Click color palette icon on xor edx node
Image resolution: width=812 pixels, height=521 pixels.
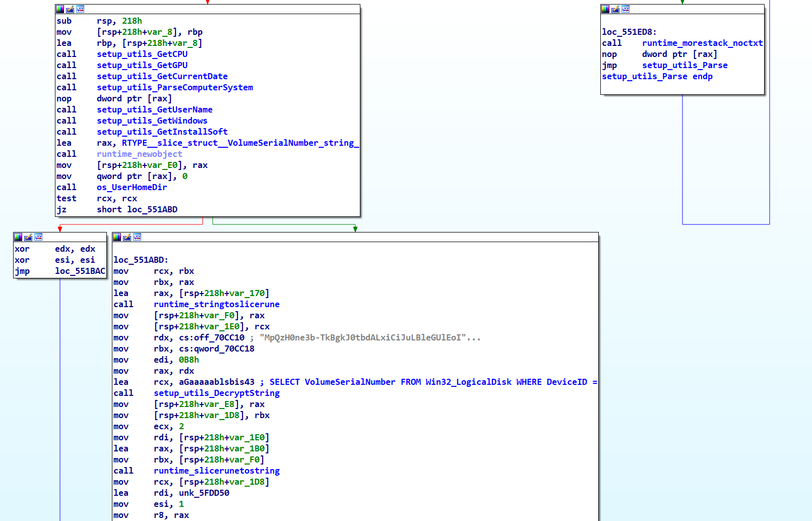[x=18, y=237]
